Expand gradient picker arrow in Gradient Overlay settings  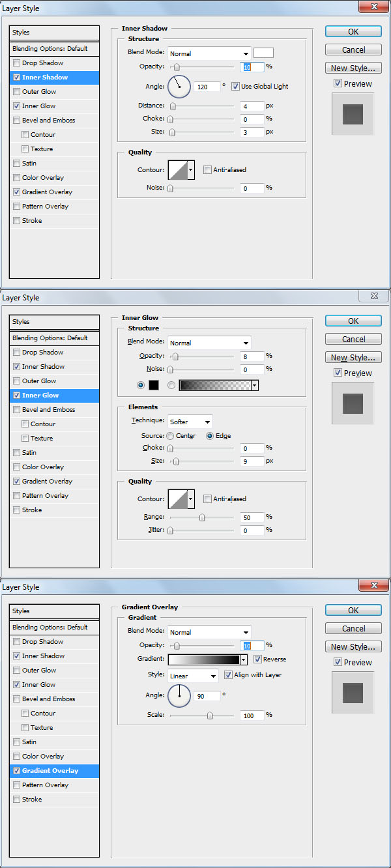tap(243, 659)
